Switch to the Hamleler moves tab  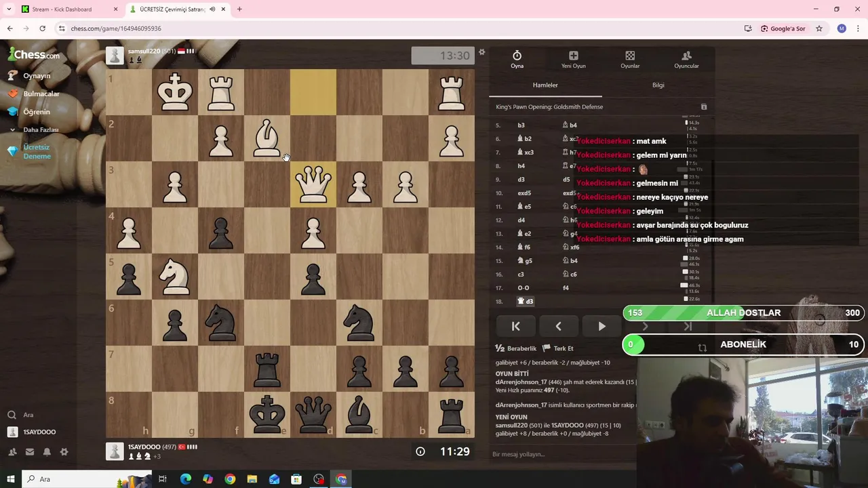pos(545,85)
